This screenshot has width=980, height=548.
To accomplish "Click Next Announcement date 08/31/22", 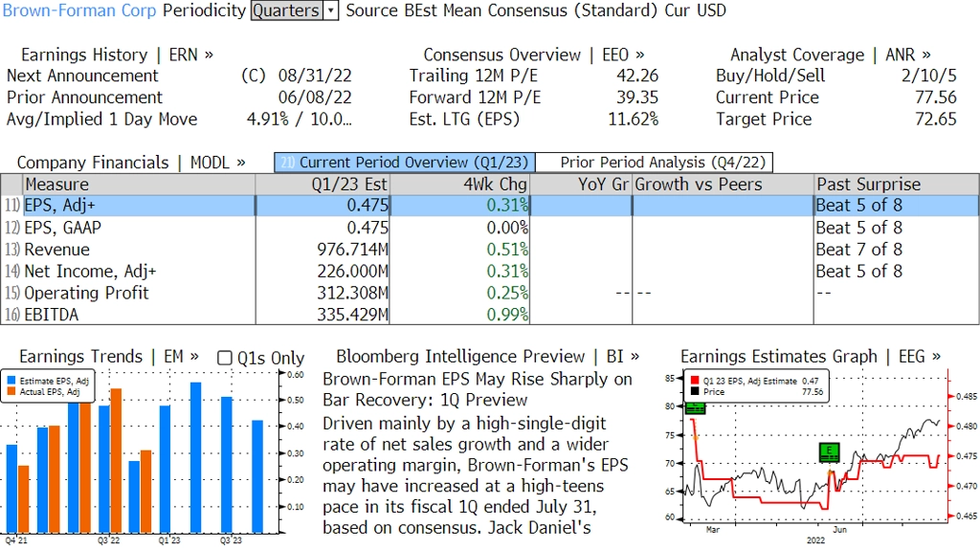I will point(315,76).
